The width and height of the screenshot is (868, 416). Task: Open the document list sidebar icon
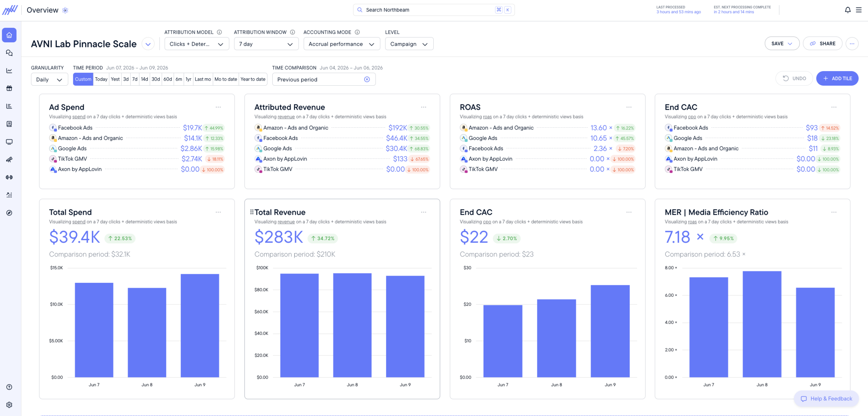[x=9, y=124]
